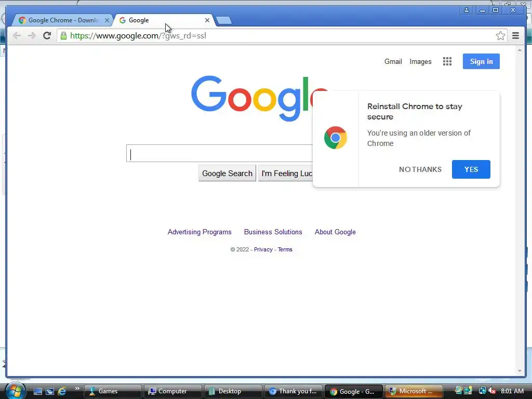Image resolution: width=532 pixels, height=399 pixels.
Task: Switch to Microsoft ... taskbar window
Action: pyautogui.click(x=414, y=391)
